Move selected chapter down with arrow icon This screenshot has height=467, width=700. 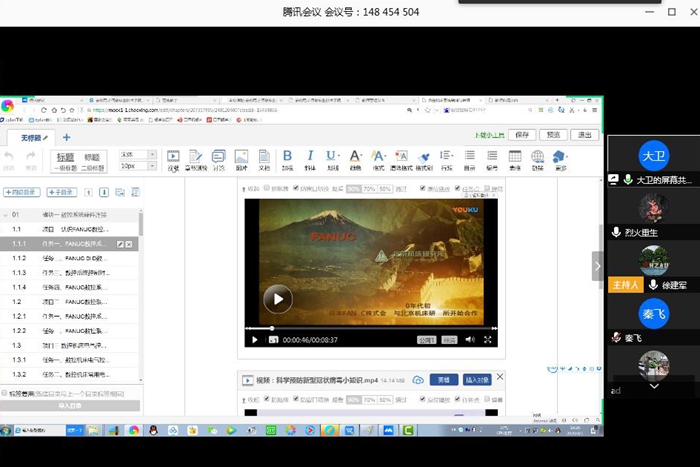point(104,192)
